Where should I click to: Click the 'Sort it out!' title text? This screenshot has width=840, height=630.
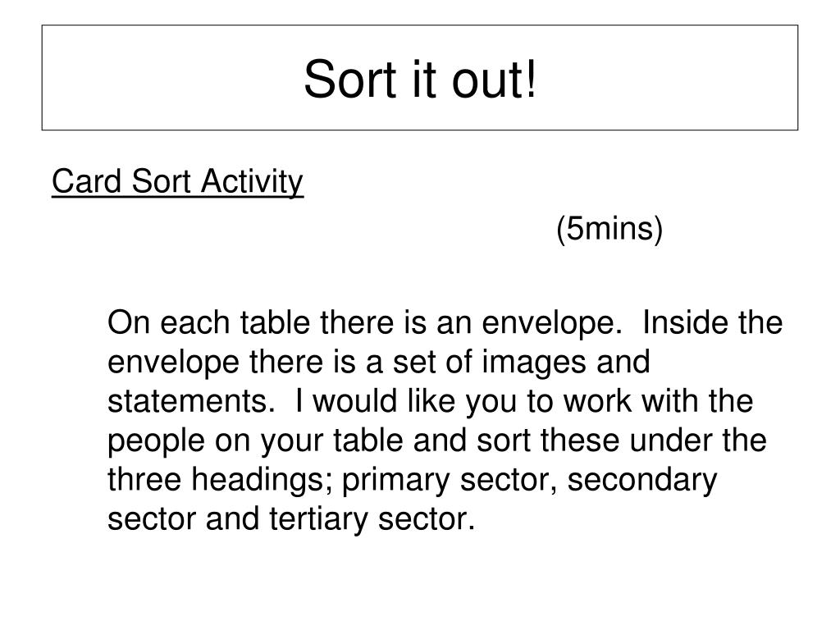pos(420,80)
